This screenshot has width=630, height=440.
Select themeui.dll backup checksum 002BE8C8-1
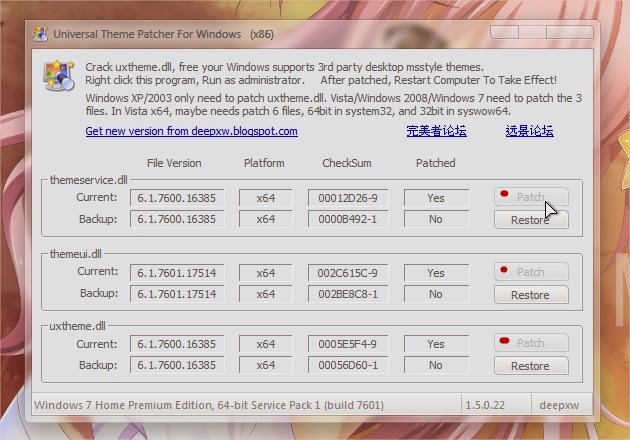pos(348,294)
